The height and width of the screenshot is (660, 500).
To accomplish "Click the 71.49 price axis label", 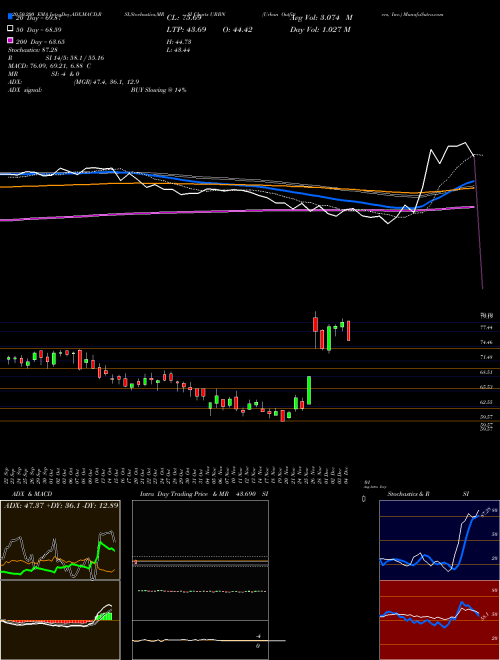I will click(487, 357).
